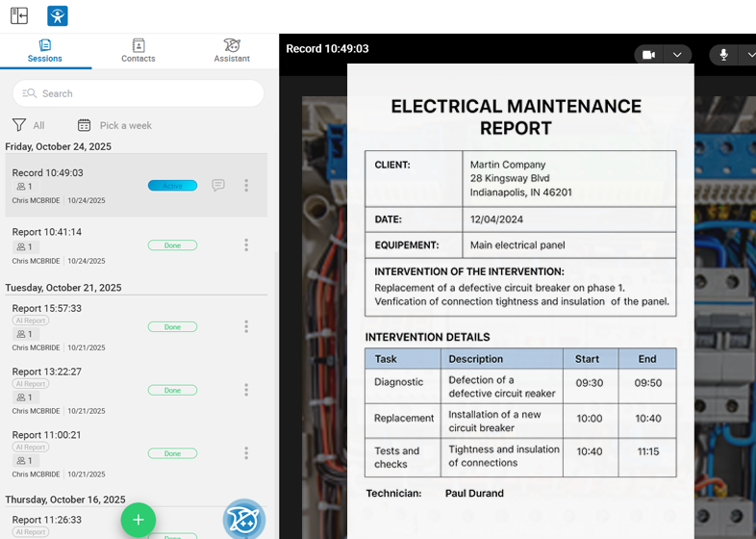Toggle the video camera button
The image size is (756, 539).
coord(649,56)
